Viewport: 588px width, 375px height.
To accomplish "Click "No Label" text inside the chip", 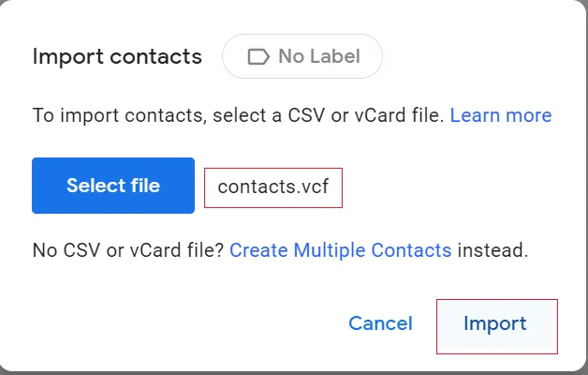I will click(316, 56).
